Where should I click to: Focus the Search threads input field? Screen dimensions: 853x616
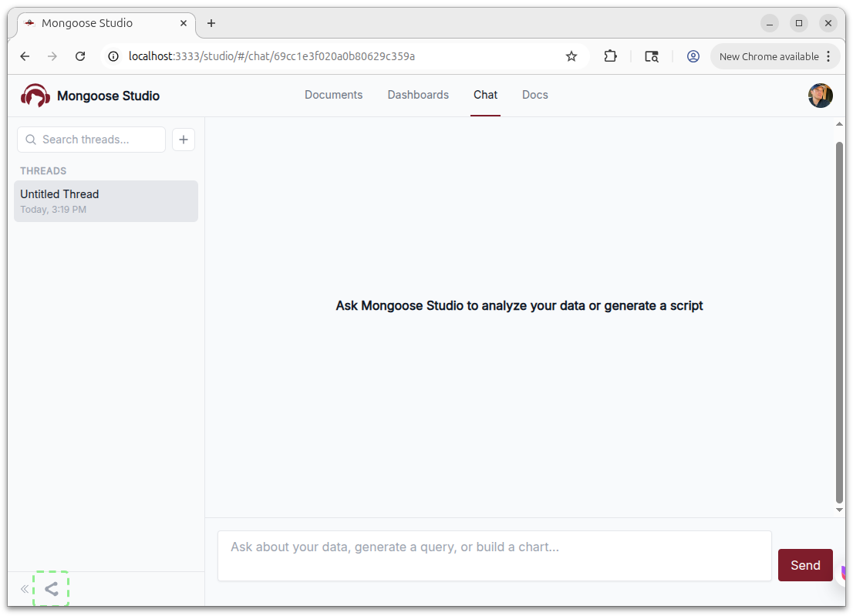(x=91, y=140)
